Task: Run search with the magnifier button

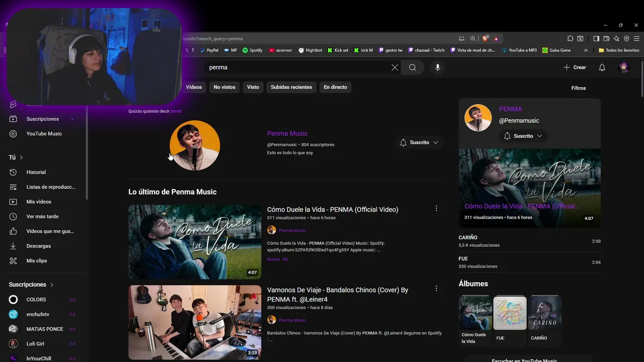Action: (x=413, y=67)
